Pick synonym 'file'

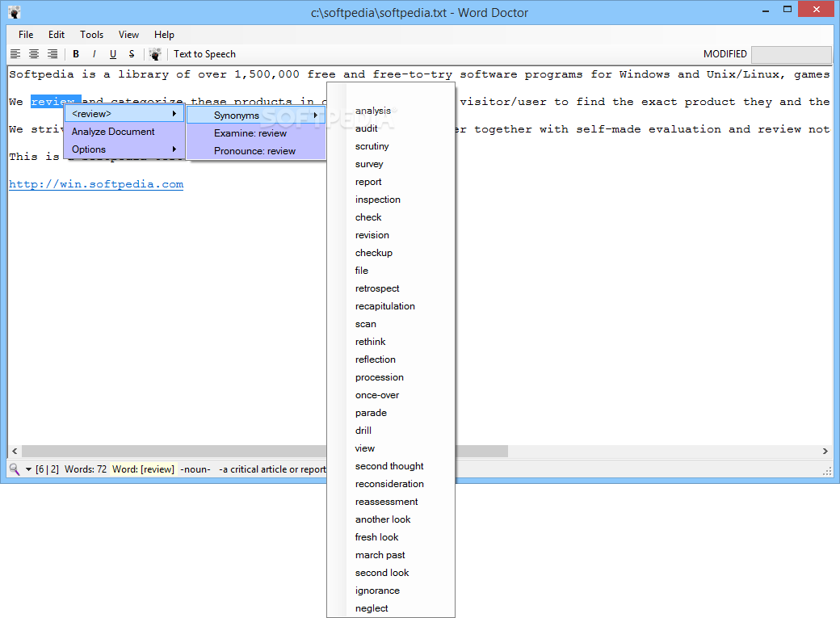point(362,270)
